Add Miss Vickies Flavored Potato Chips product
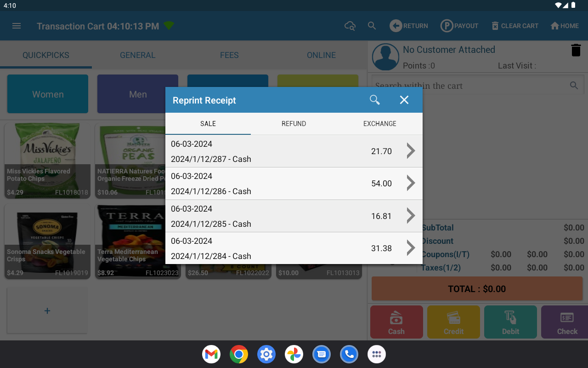The height and width of the screenshot is (368, 588). tap(48, 161)
